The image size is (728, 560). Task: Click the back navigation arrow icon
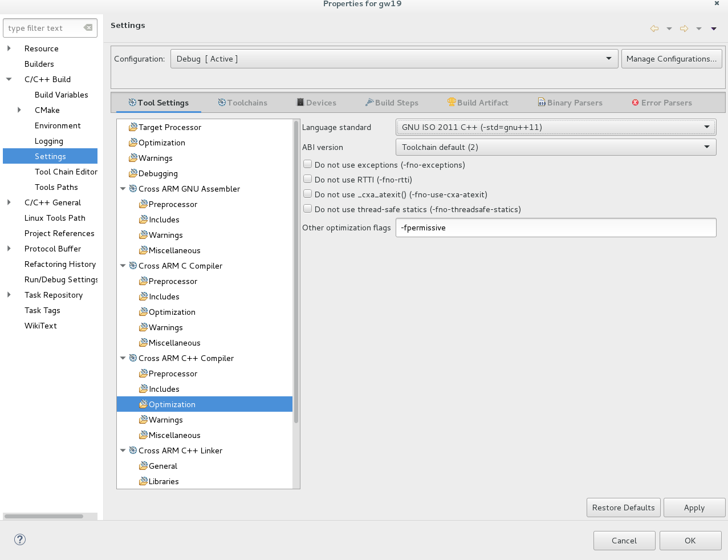pos(654,29)
